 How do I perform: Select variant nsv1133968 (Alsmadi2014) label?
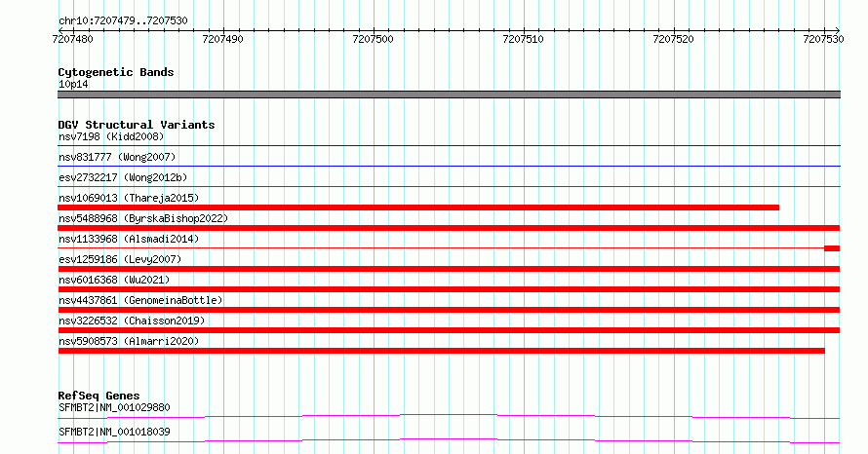click(129, 239)
